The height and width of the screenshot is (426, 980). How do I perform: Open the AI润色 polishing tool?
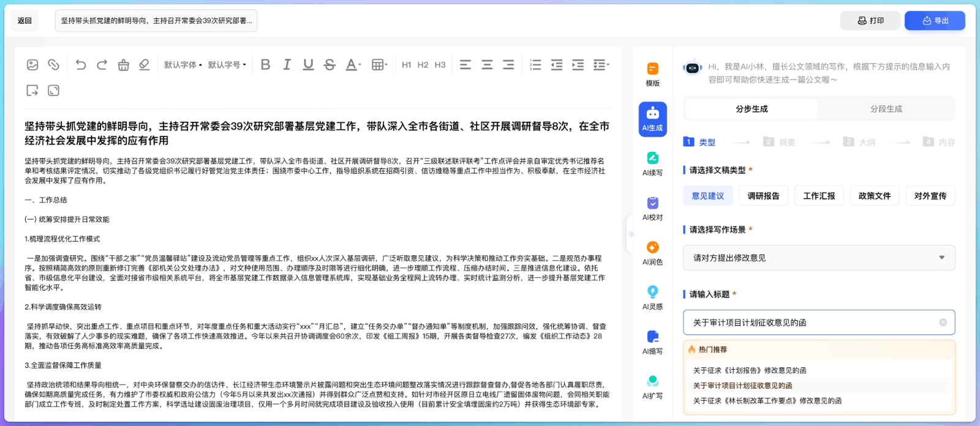652,253
